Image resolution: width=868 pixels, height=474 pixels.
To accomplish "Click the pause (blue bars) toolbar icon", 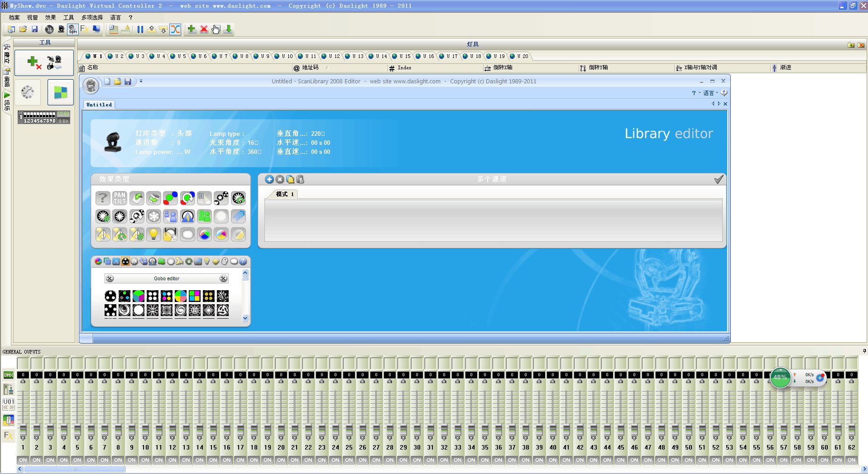I will tap(140, 29).
